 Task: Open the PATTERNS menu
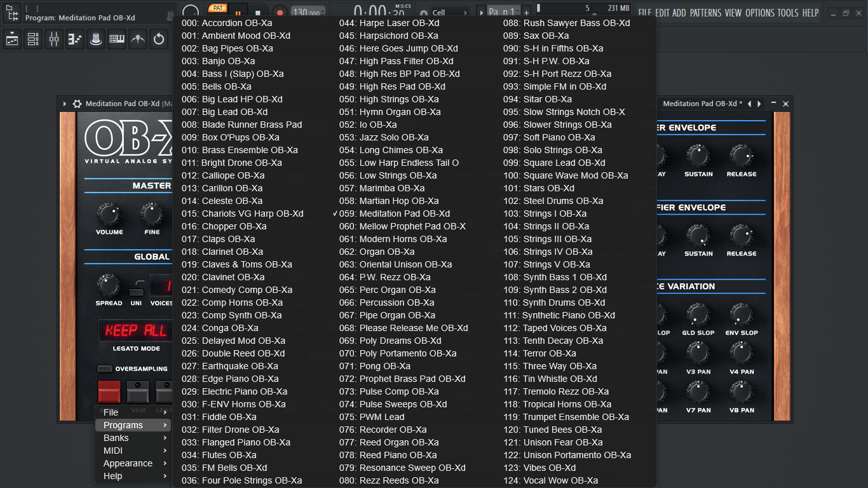706,13
